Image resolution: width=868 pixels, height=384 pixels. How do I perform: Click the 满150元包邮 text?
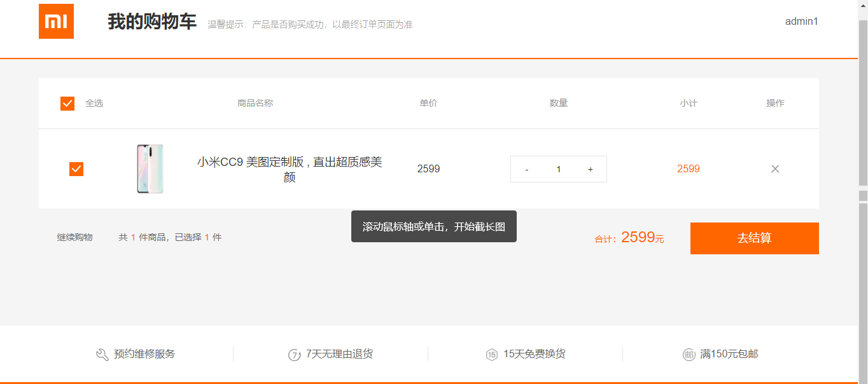pos(729,354)
